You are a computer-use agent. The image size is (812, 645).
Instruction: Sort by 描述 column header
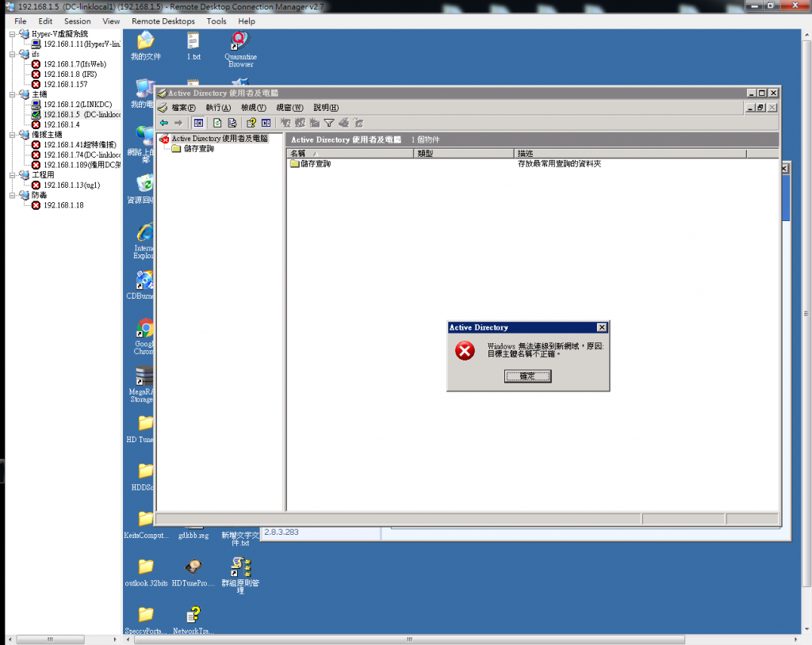tap(630, 153)
